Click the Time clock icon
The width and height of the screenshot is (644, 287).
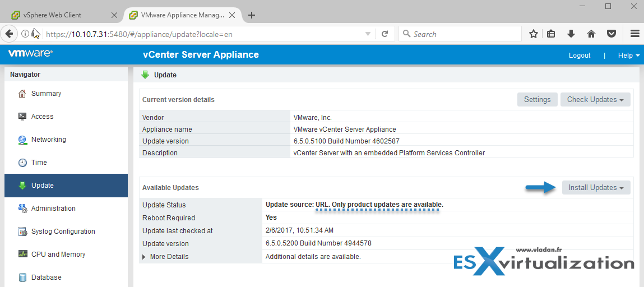(x=22, y=163)
